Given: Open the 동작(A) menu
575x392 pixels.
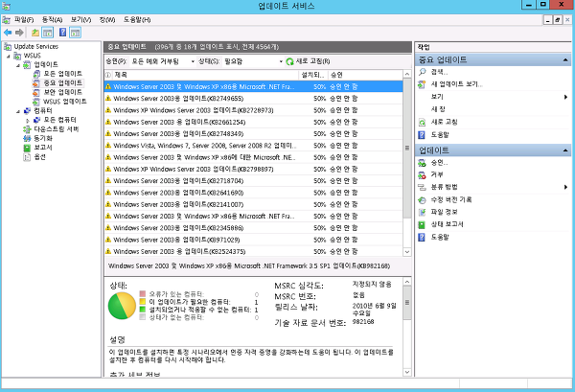Looking at the screenshot, I should pos(52,20).
